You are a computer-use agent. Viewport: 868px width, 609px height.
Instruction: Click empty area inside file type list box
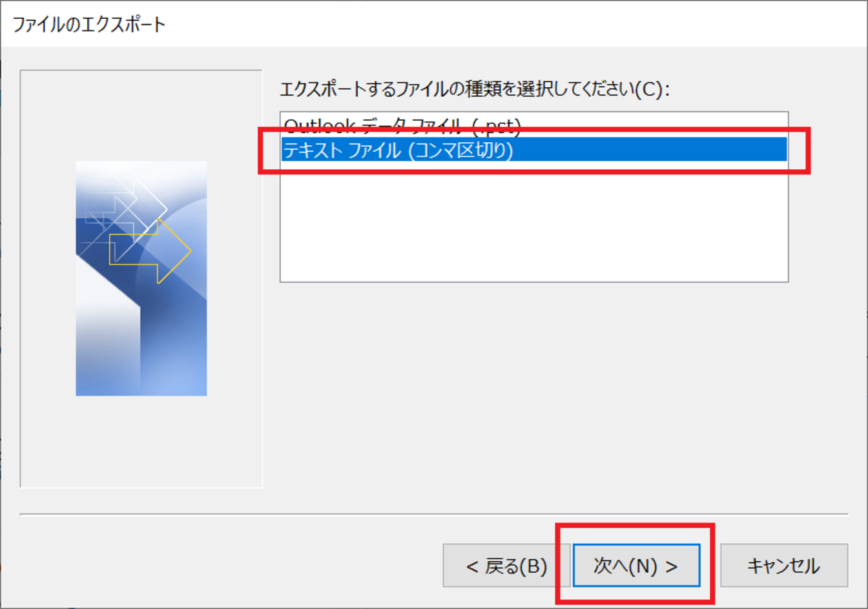533,223
